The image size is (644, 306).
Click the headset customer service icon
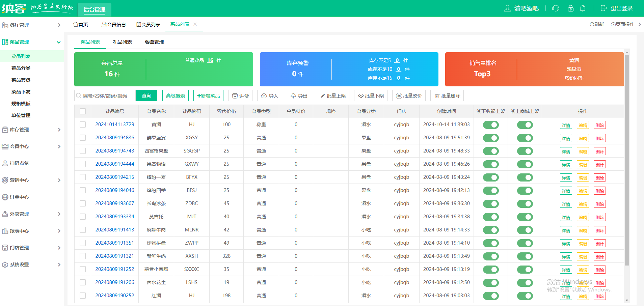click(x=556, y=8)
